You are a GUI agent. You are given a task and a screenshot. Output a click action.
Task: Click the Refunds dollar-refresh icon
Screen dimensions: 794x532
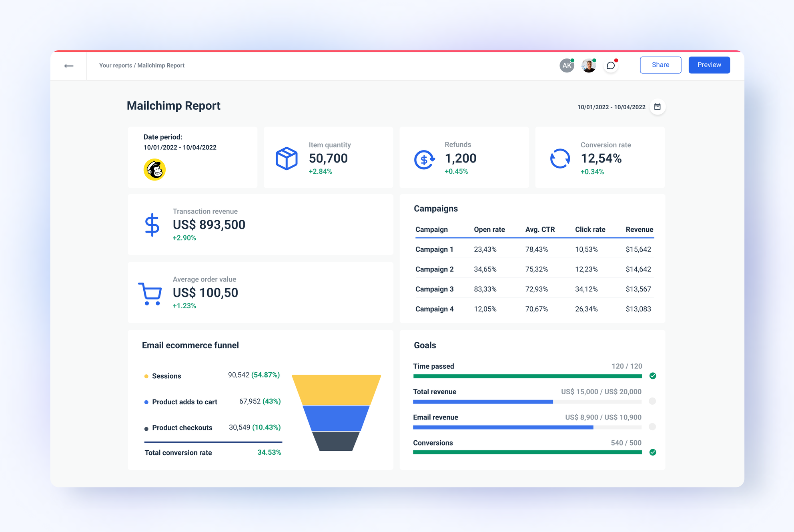pos(423,159)
